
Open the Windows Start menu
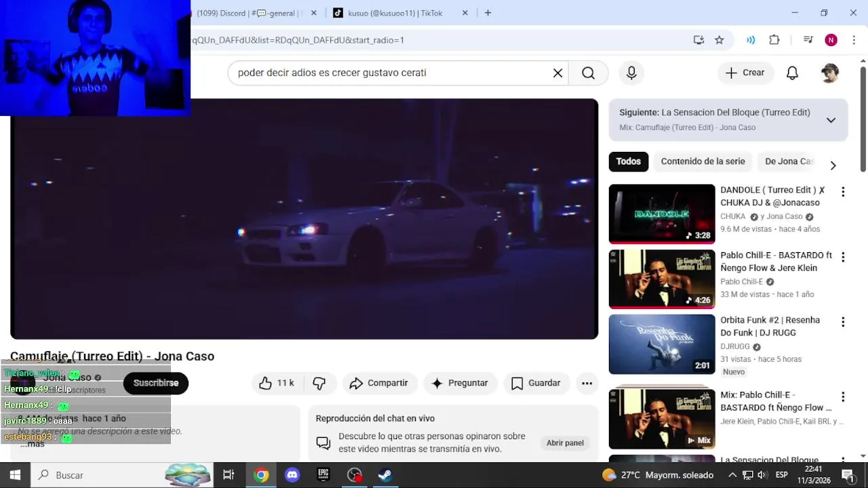coord(15,475)
